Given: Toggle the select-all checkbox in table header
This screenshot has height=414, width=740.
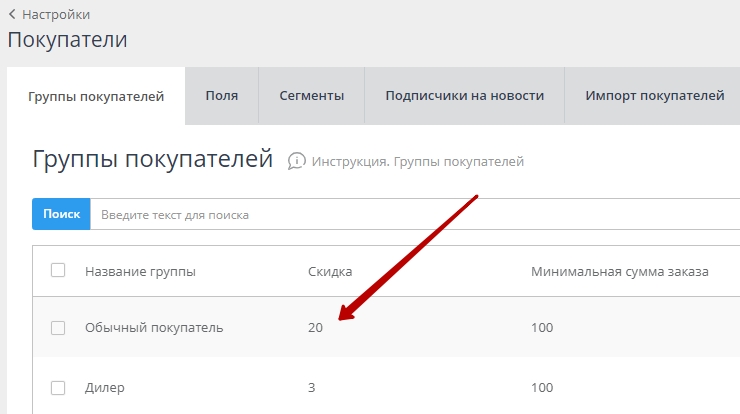Looking at the screenshot, I should (58, 270).
